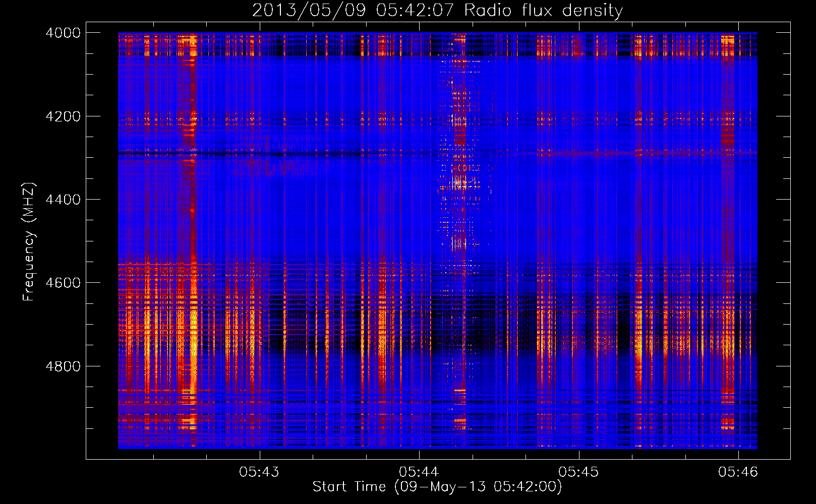Click the '4600' frequency axis label
Image resolution: width=816 pixels, height=504 pixels.
[63, 283]
